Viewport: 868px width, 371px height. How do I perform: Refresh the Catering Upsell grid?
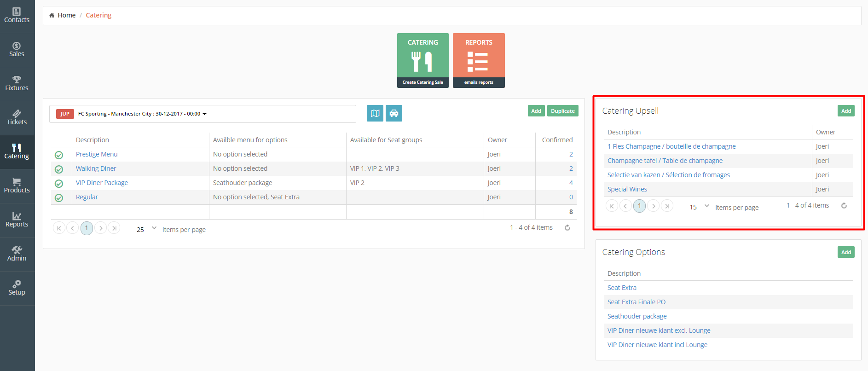point(844,206)
